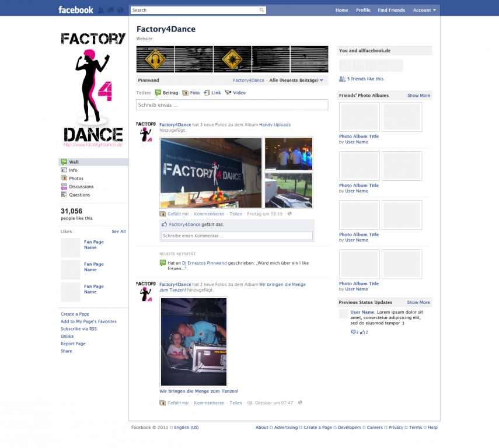Click the Foto share icon
The width and height of the screenshot is (499, 448).
185,93
